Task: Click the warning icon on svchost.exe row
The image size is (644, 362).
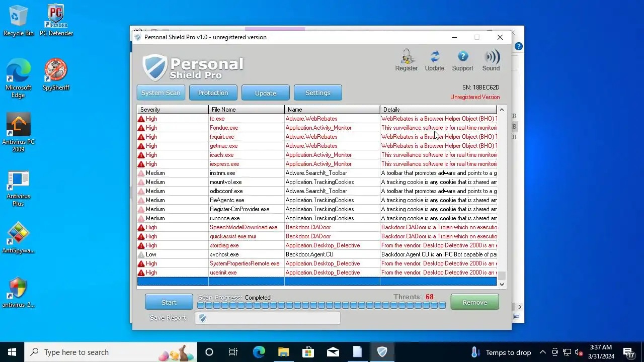Action: (x=141, y=254)
